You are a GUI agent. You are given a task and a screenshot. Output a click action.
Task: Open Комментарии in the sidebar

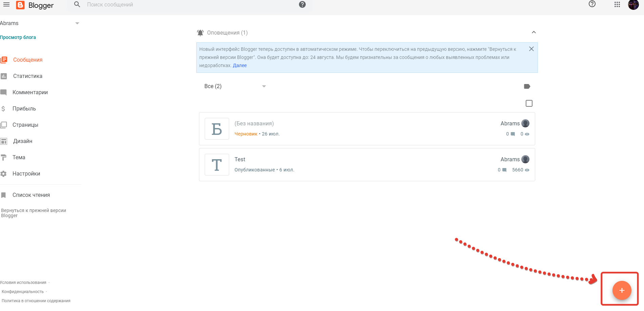pyautogui.click(x=30, y=92)
